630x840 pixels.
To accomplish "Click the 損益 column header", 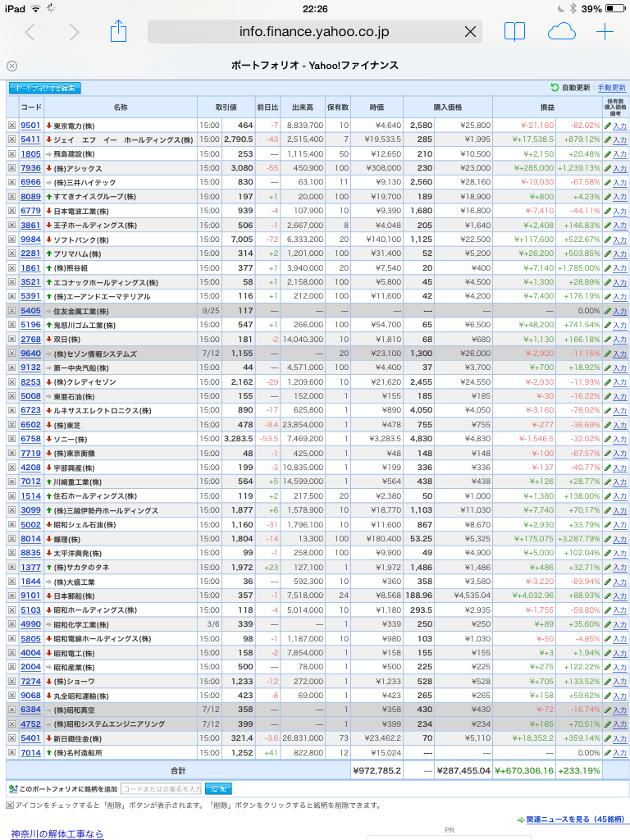I will (547, 107).
